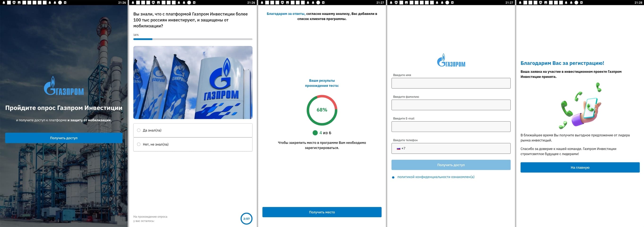
Task: Click the survey question about 100 тыс россиян
Action: pyautogui.click(x=191, y=20)
